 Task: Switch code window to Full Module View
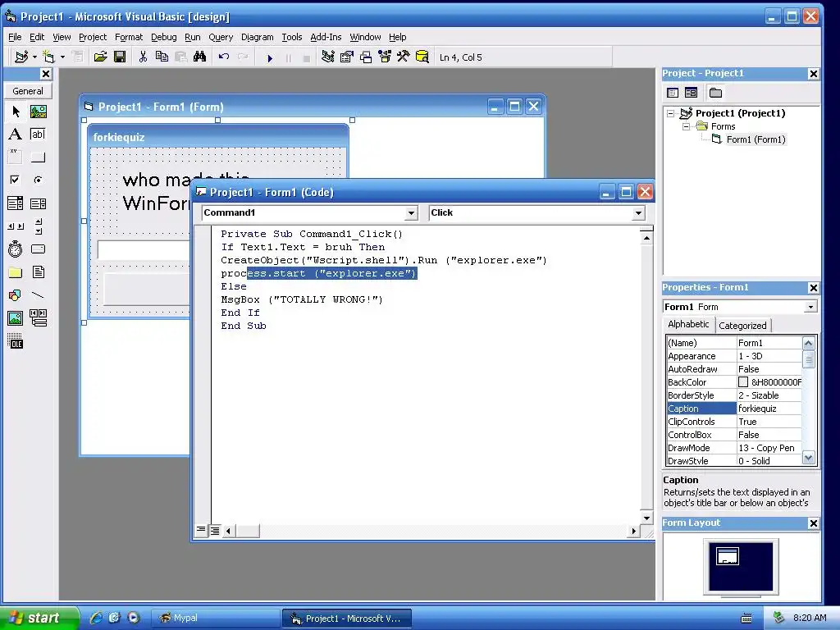(214, 531)
